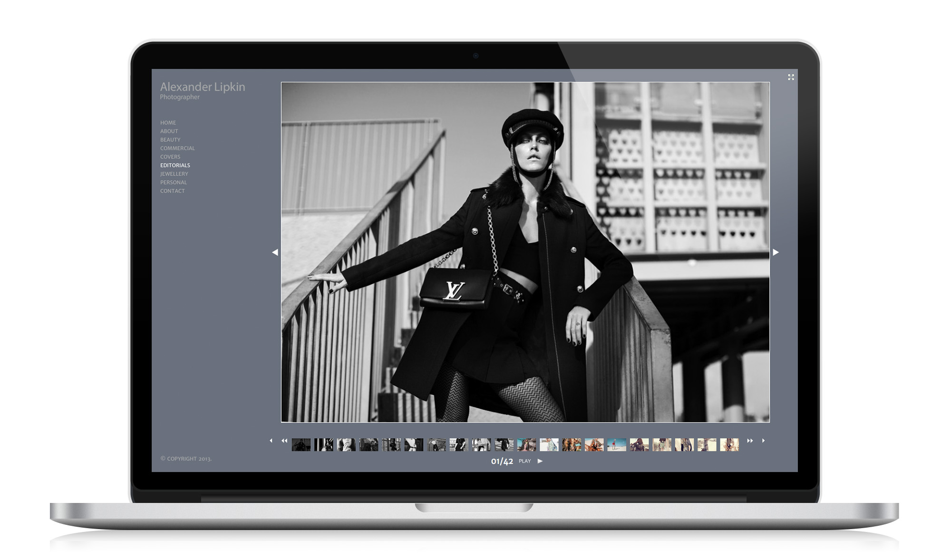Select the first thumbnail in the strip

point(301,445)
